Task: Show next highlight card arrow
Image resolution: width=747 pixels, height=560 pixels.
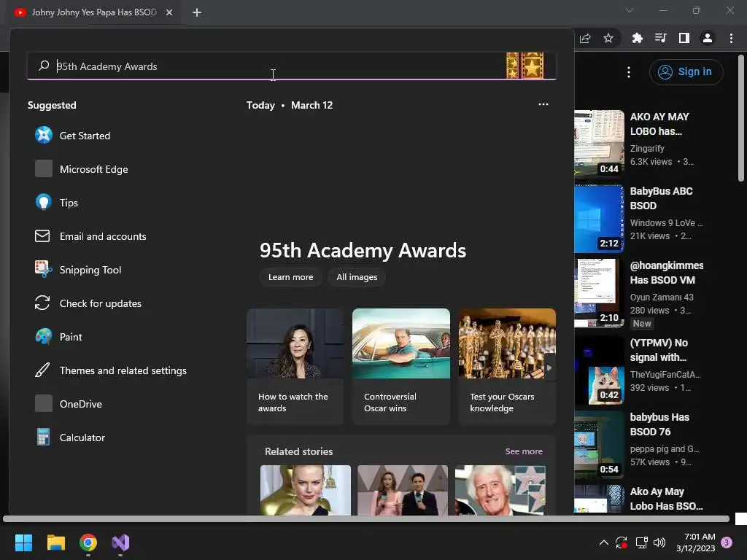Action: pos(549,367)
